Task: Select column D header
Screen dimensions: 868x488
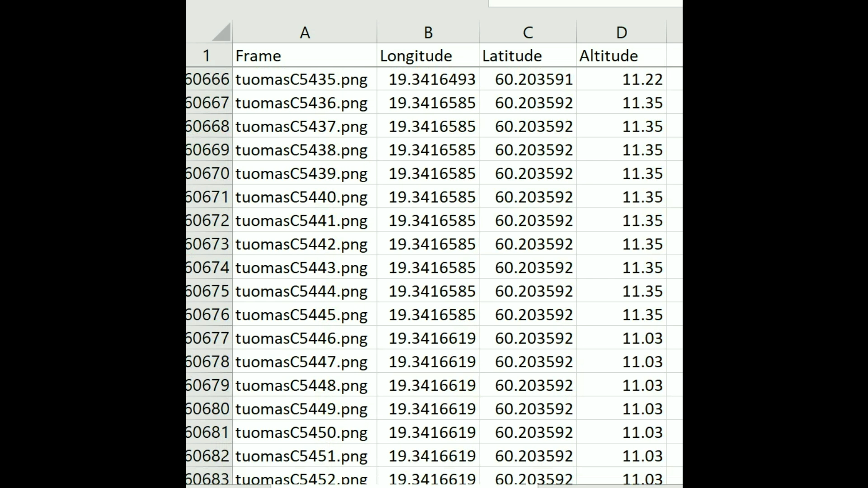Action: click(621, 32)
